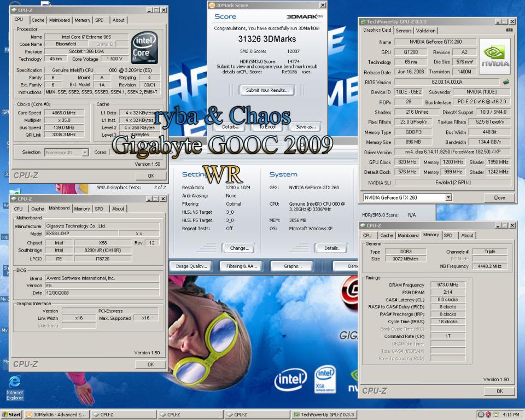Open Filtering & AA settings
Image resolution: width=525 pixels, height=420 pixels.
pos(241,266)
